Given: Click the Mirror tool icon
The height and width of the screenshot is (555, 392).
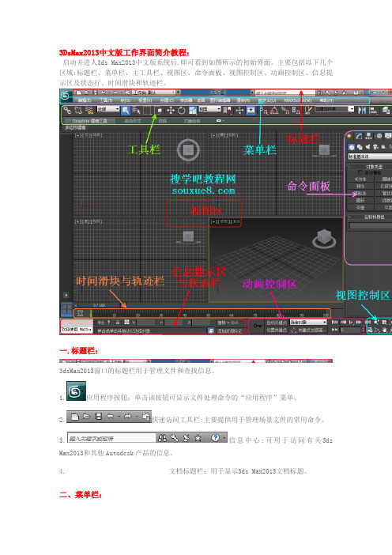Looking at the screenshot, I should pyautogui.click(x=362, y=111).
